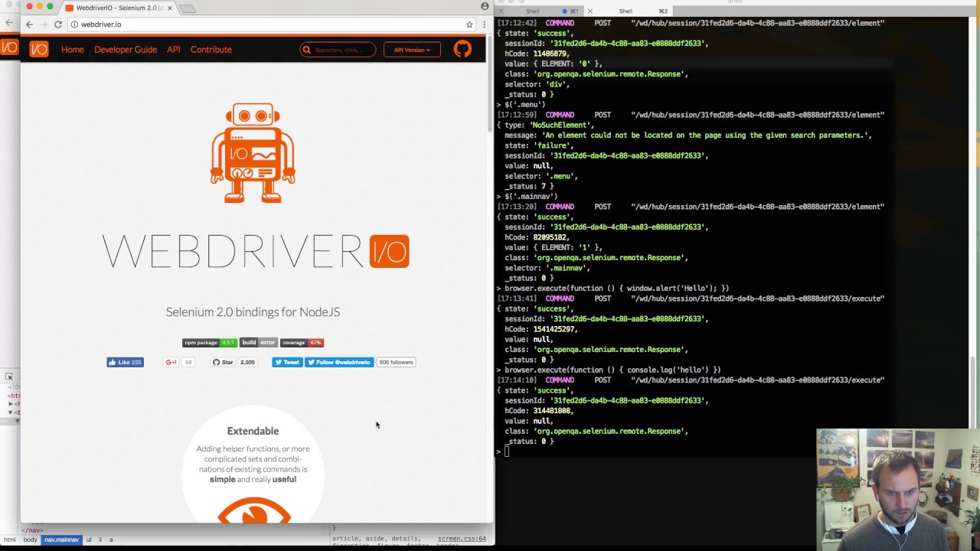The height and width of the screenshot is (551, 980).
Task: Click the Chrome forward arrow
Action: (x=44, y=24)
